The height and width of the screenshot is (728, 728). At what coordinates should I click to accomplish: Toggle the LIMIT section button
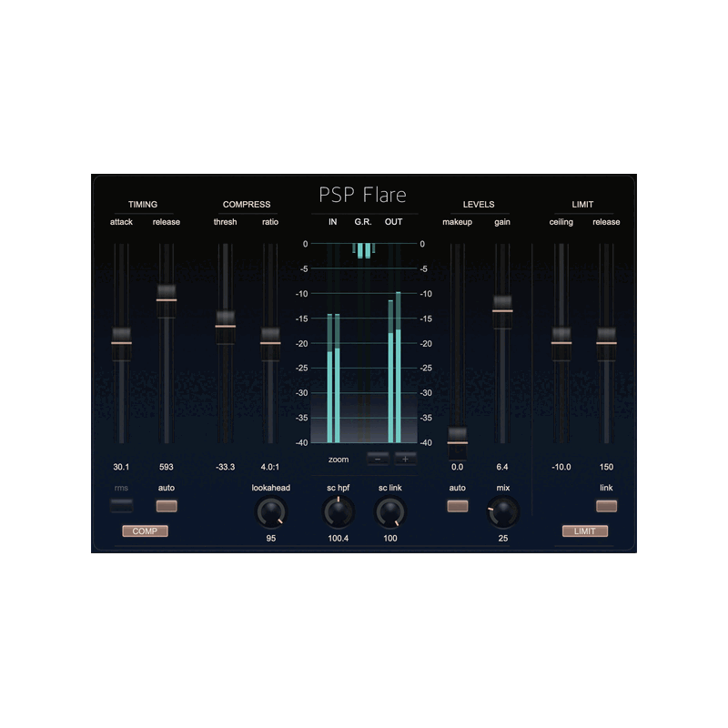pos(584,531)
